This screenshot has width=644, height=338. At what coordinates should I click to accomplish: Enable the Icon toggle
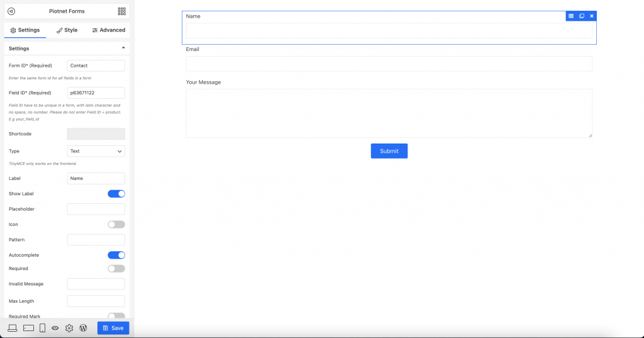click(x=116, y=225)
